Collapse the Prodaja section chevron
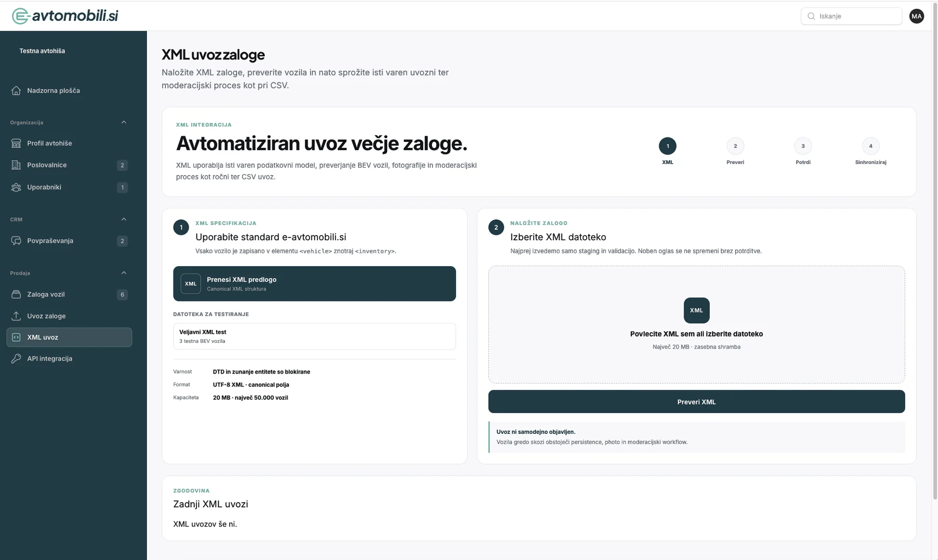938x560 pixels. (124, 273)
